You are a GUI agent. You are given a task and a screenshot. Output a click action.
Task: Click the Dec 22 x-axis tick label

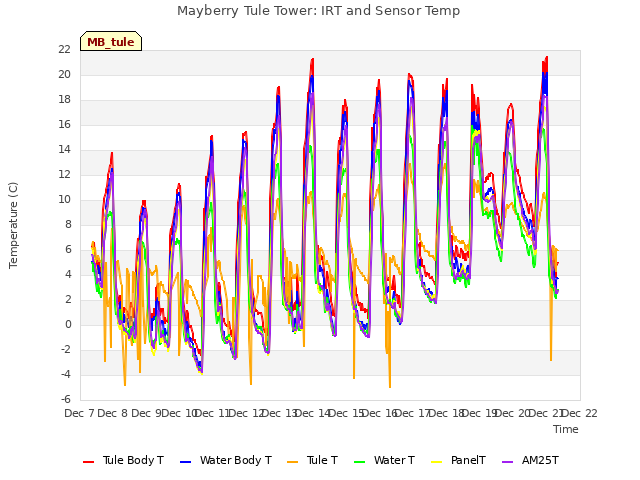[x=580, y=413]
